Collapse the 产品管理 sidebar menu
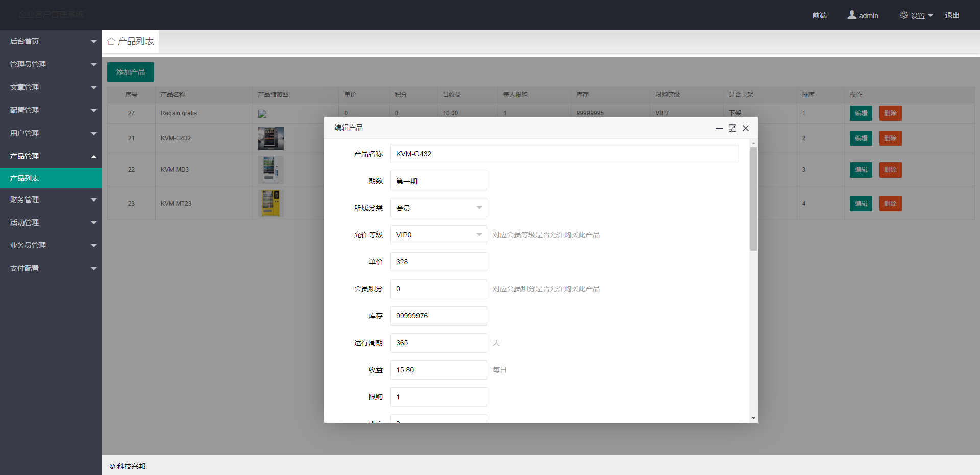This screenshot has width=980, height=475. [51, 156]
